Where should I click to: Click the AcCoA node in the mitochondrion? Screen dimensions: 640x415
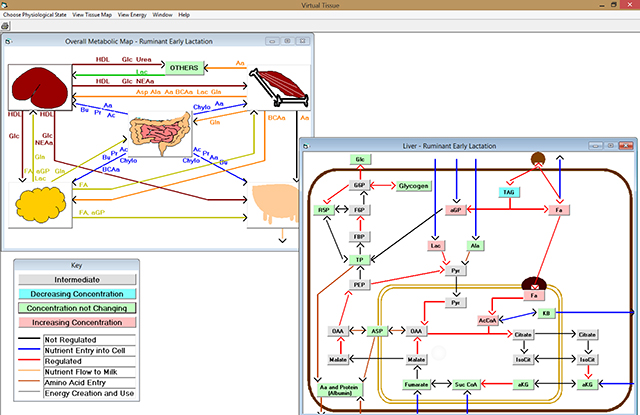(x=487, y=320)
